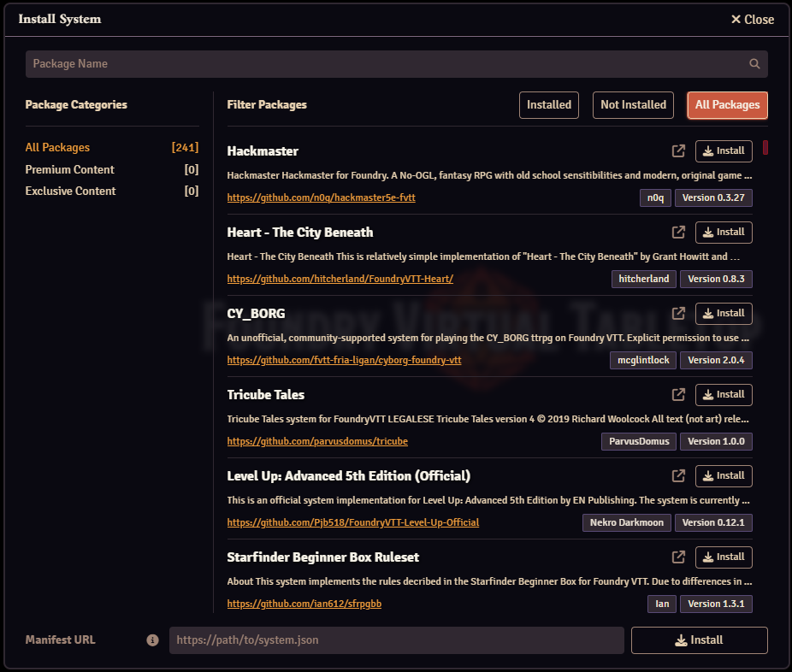Click the search magnifier icon in Package Name field
The height and width of the screenshot is (672, 792).
754,63
